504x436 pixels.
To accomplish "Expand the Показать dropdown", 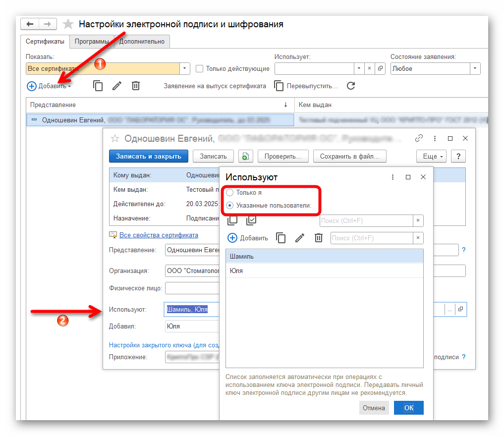I will 184,68.
